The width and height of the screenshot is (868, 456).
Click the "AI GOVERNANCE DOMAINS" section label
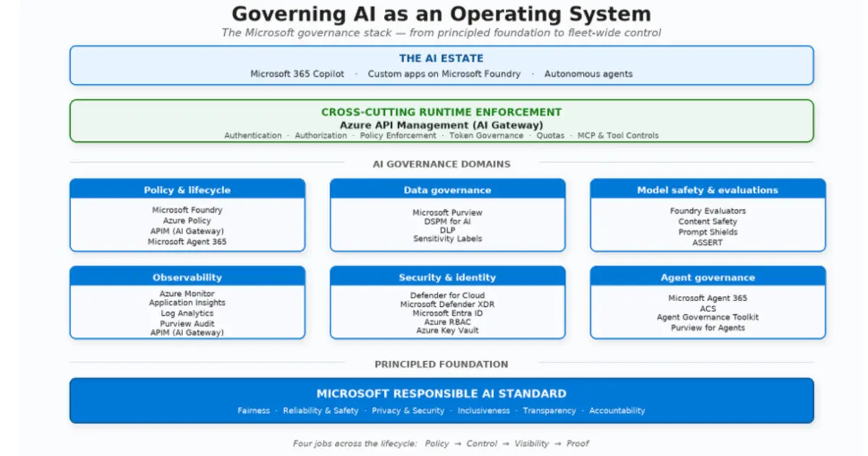pyautogui.click(x=441, y=164)
